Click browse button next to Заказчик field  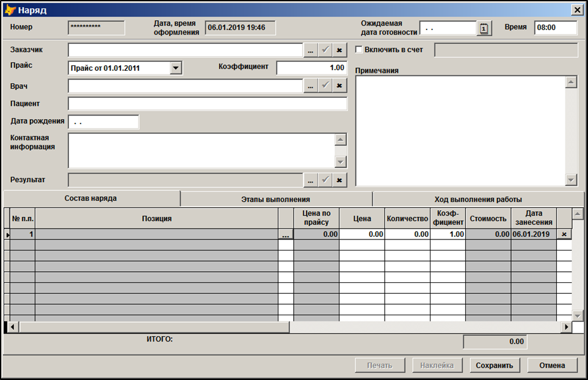310,50
